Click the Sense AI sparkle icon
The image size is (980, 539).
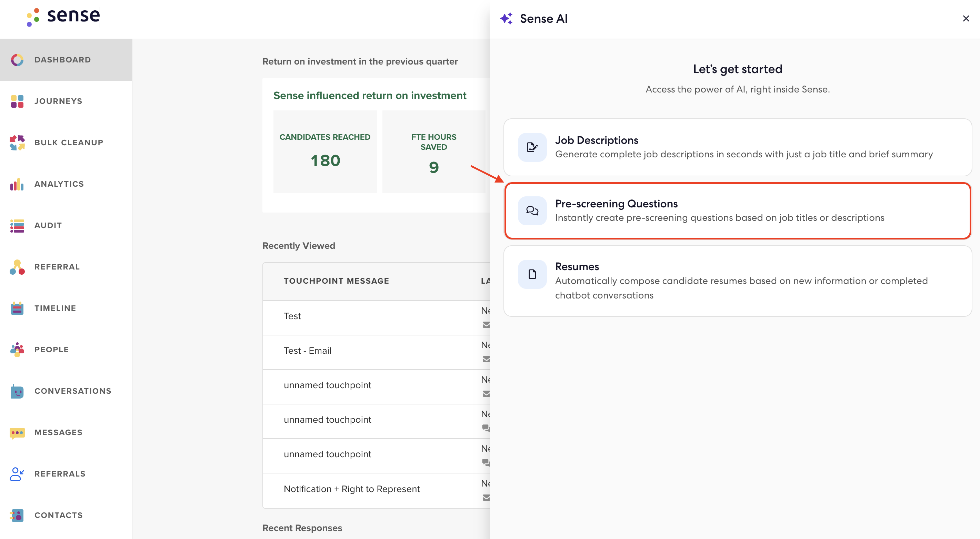(x=506, y=18)
